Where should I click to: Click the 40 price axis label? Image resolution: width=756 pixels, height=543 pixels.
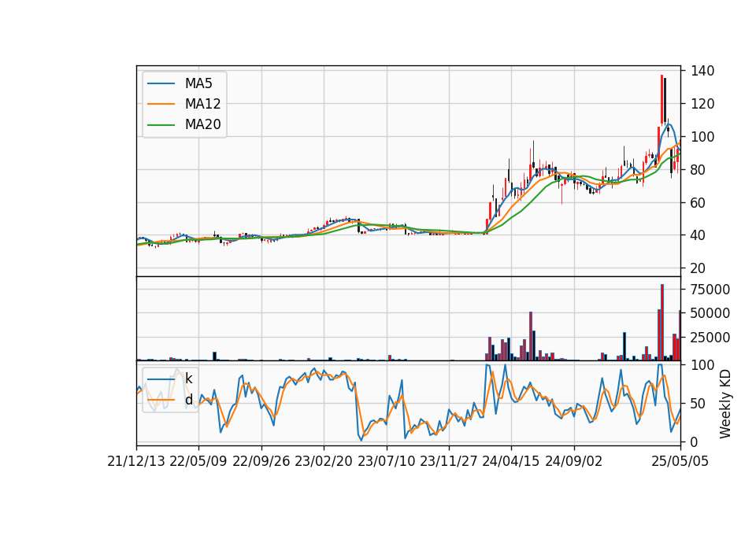click(x=699, y=235)
